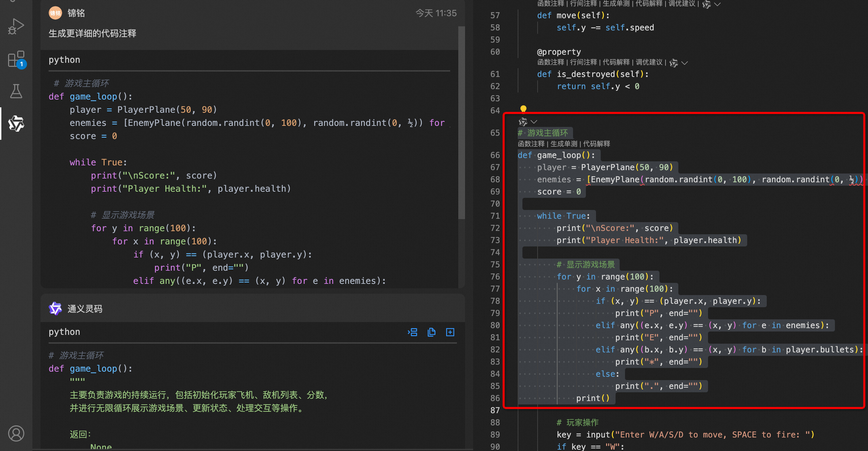Click 行间注释 above is_destroyed method
The height and width of the screenshot is (451, 868).
tap(583, 62)
